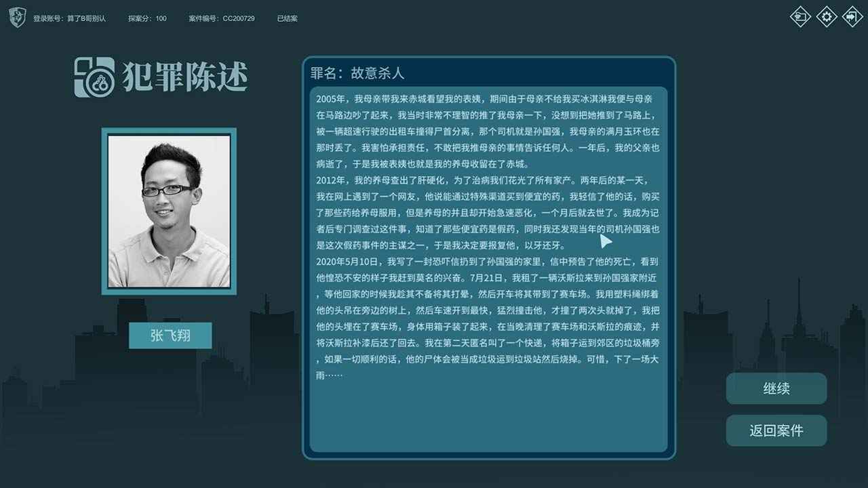
Task: Select the 已结案 status label
Action: [x=288, y=19]
